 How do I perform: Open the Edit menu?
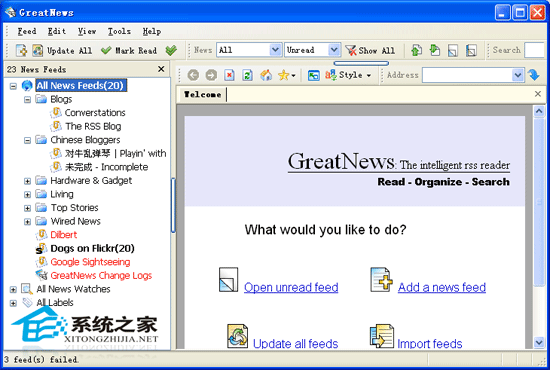56,31
